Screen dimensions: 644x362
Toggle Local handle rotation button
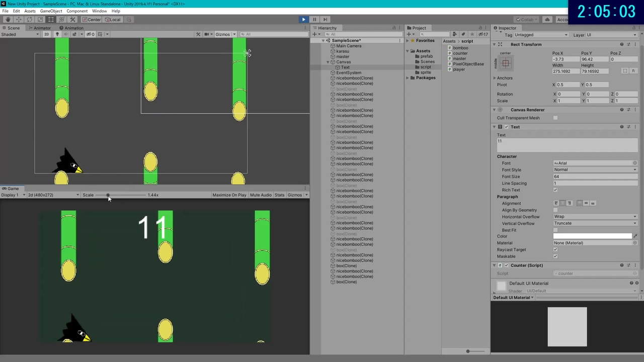click(x=112, y=20)
